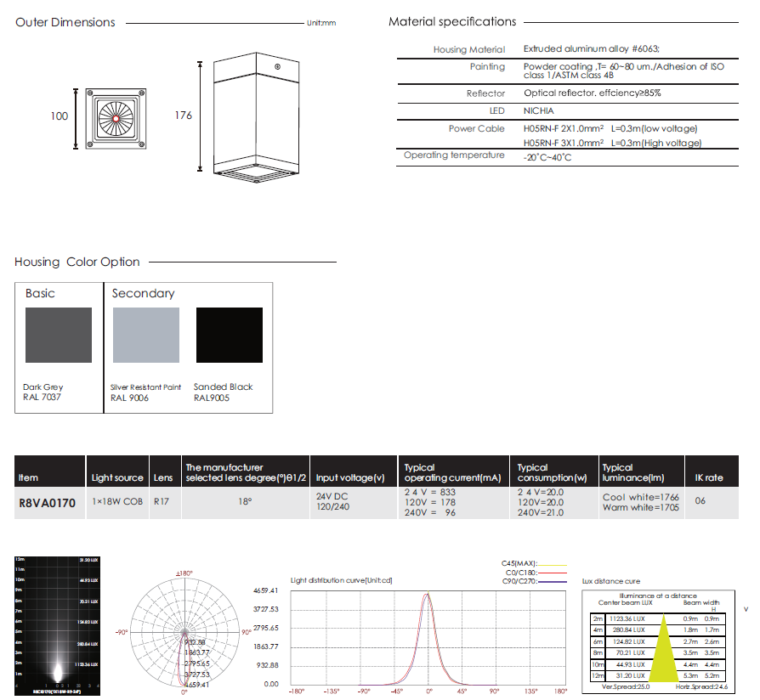Click the Housing Color Option heading
The image size is (760, 700).
click(77, 262)
